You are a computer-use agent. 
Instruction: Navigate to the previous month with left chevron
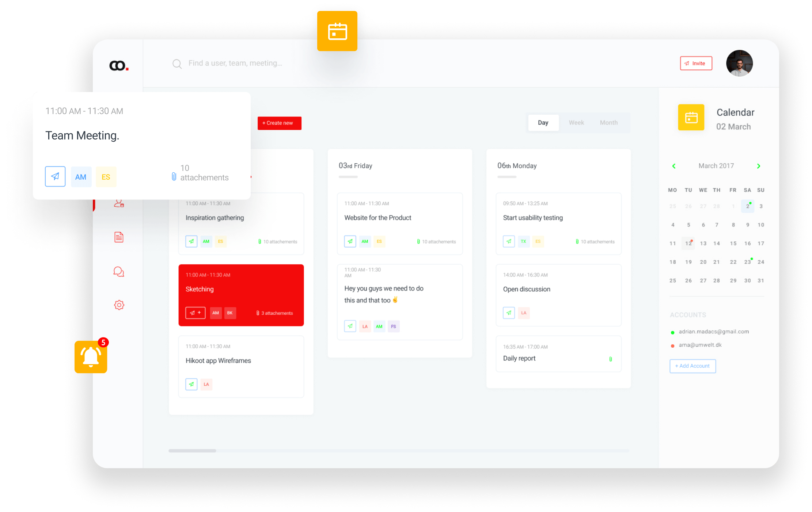point(673,166)
